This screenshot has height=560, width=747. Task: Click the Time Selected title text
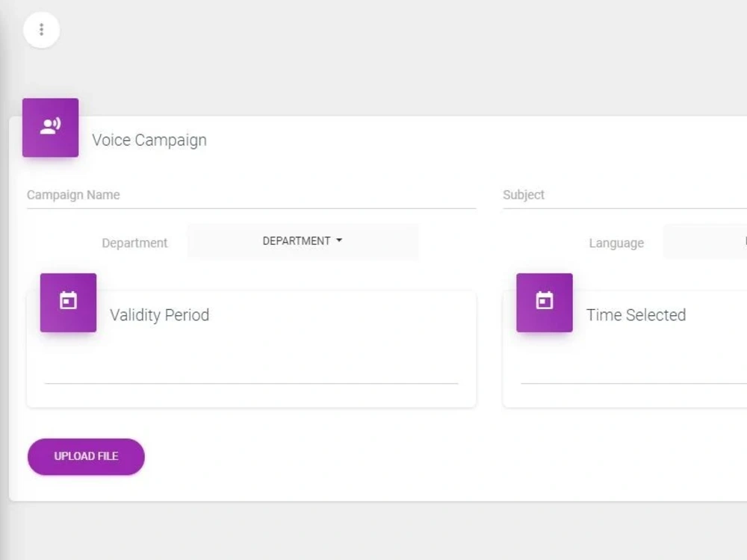point(636,315)
